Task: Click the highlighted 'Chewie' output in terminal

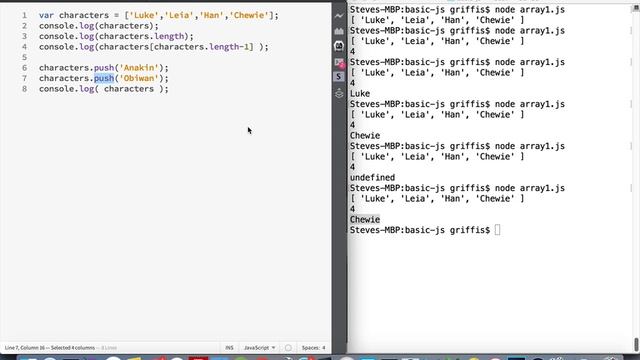Action: pyautogui.click(x=365, y=220)
